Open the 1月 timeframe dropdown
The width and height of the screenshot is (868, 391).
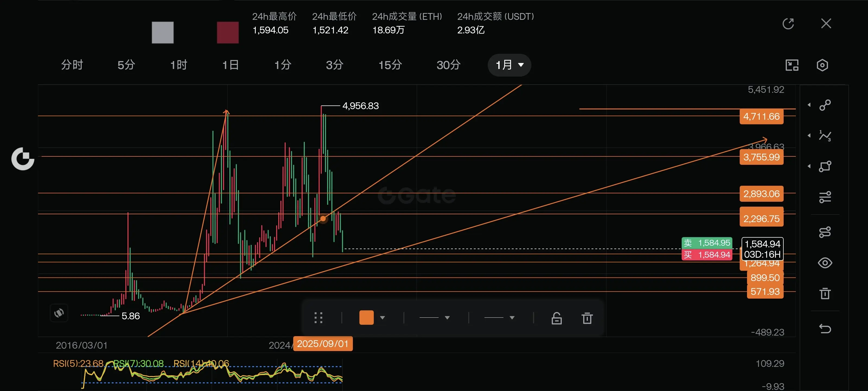pyautogui.click(x=509, y=65)
